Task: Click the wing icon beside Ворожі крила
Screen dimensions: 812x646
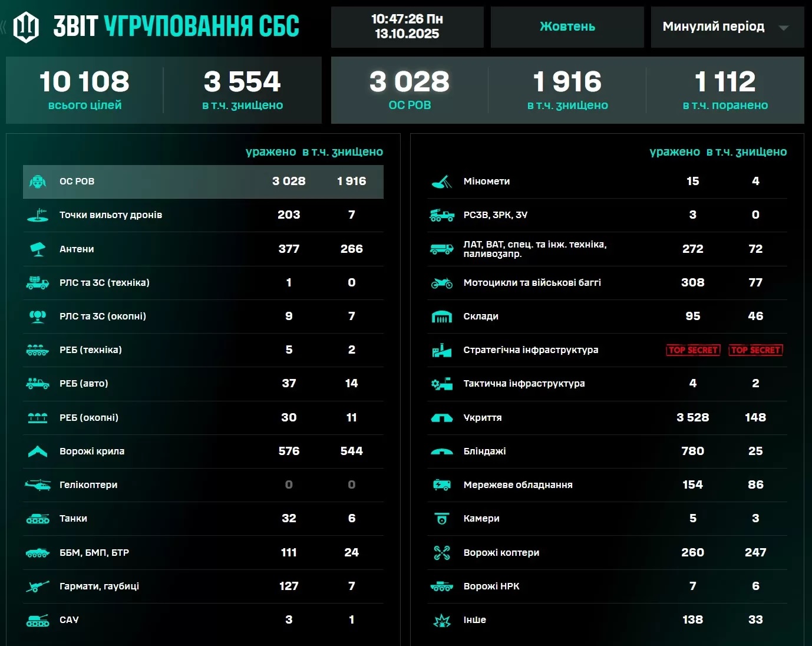Action: coord(38,451)
